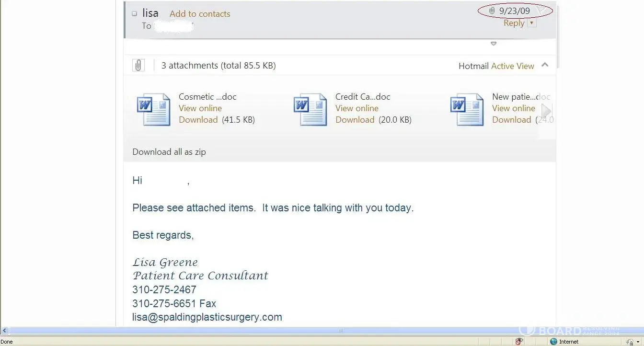The width and height of the screenshot is (644, 346).
Task: Add lisa to contacts
Action: coord(200,14)
